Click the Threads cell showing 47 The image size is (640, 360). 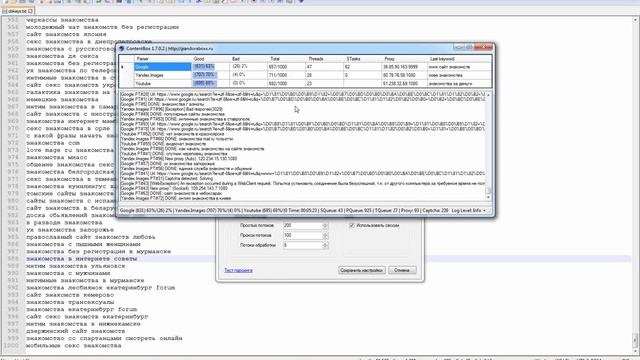pyautogui.click(x=324, y=67)
